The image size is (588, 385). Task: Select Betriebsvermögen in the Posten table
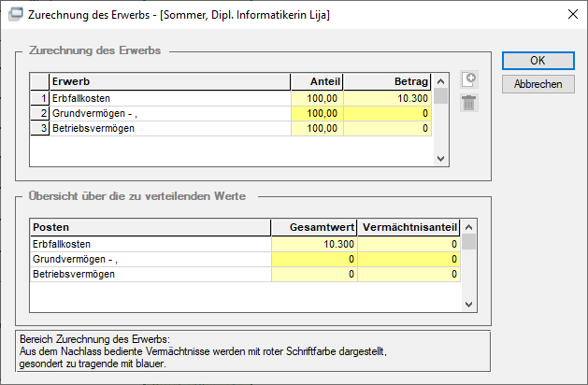pos(151,274)
